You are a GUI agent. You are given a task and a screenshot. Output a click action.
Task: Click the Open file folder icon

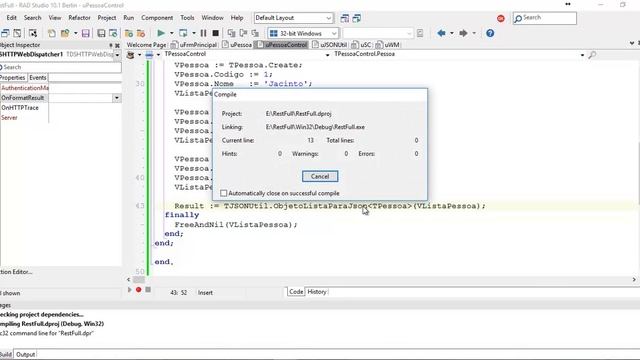[x=65, y=33]
